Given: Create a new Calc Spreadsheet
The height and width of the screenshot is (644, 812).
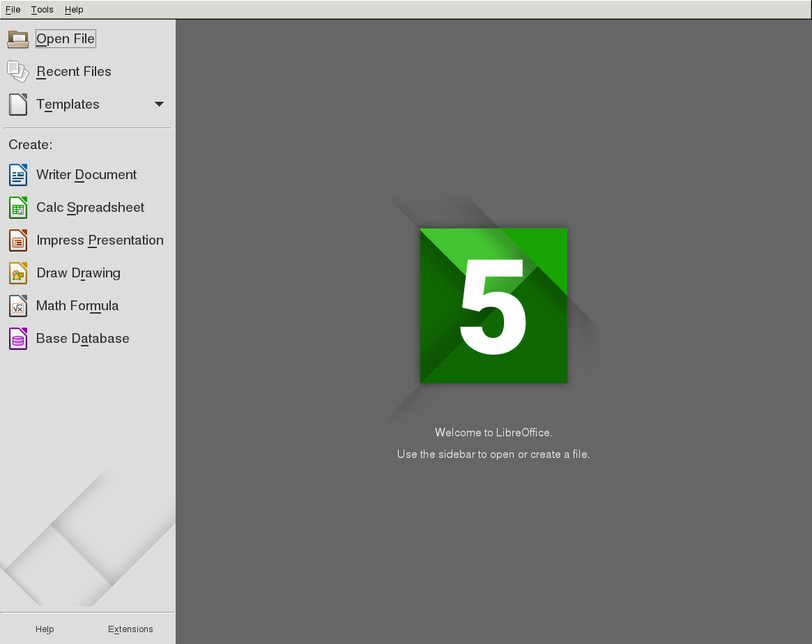Looking at the screenshot, I should [x=90, y=207].
